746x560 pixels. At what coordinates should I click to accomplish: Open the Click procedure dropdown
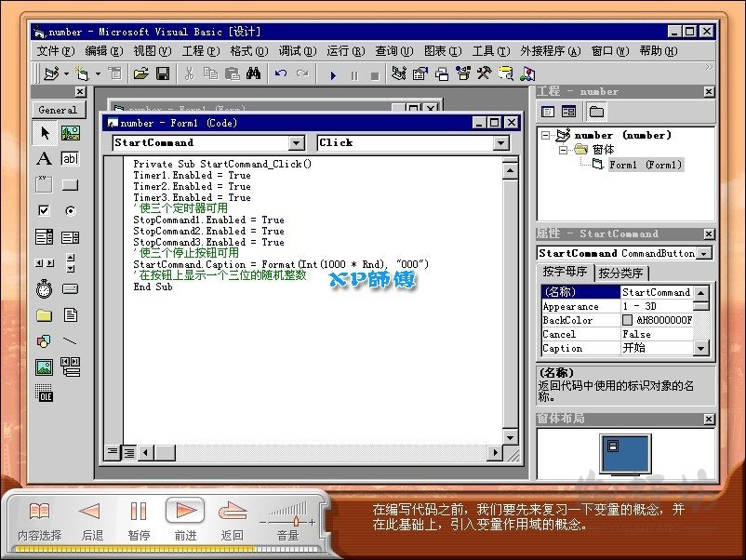(500, 143)
